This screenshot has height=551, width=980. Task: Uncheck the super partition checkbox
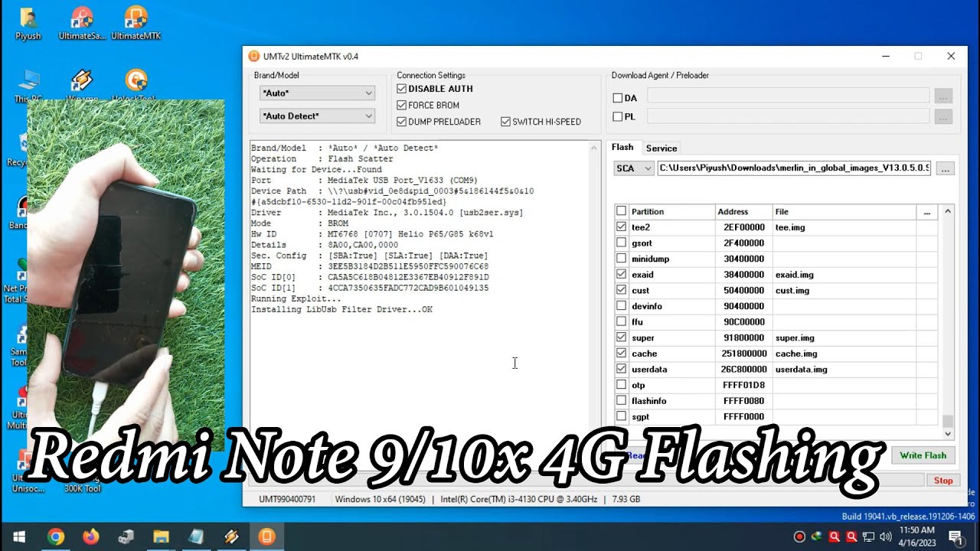coord(621,337)
